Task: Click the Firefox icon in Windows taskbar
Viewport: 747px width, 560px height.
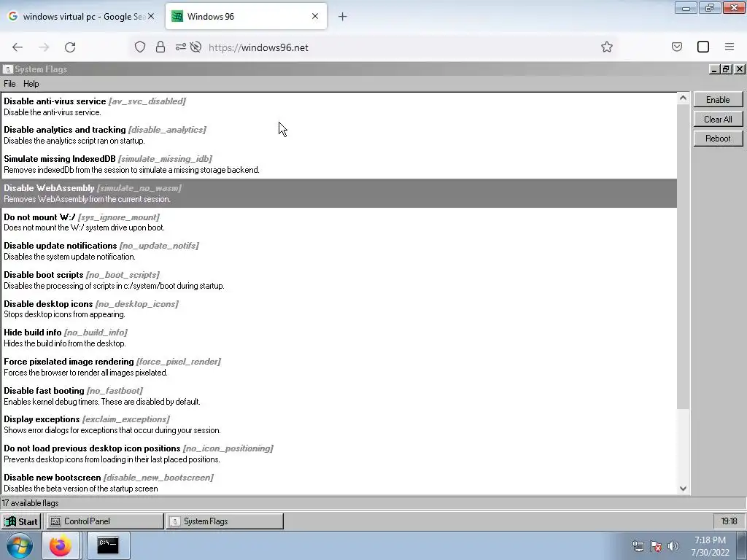Action: tap(60, 545)
